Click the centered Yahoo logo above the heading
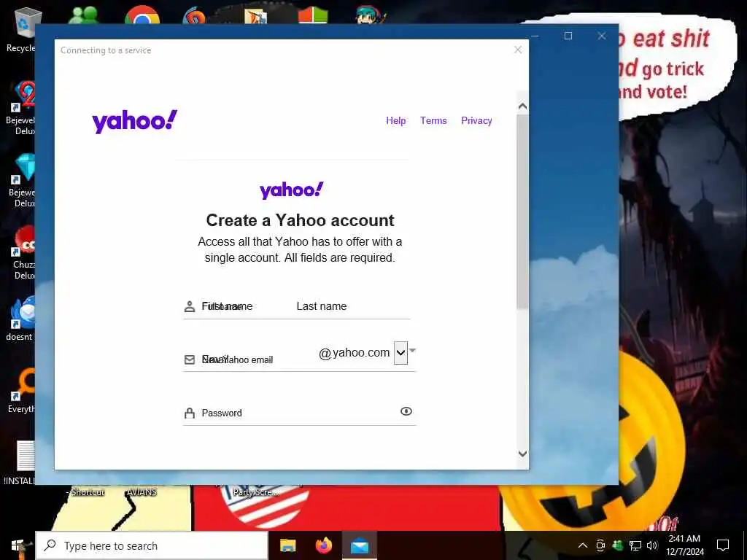Image resolution: width=747 pixels, height=560 pixels. point(292,190)
